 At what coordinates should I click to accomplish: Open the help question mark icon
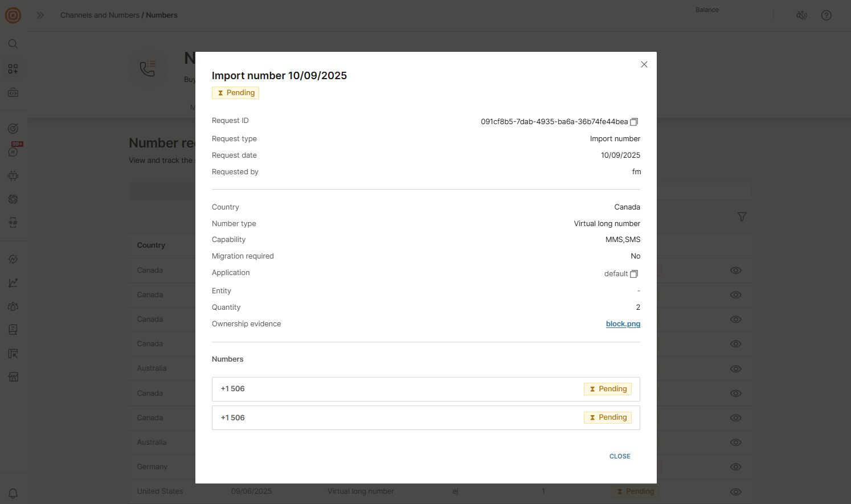coord(826,15)
